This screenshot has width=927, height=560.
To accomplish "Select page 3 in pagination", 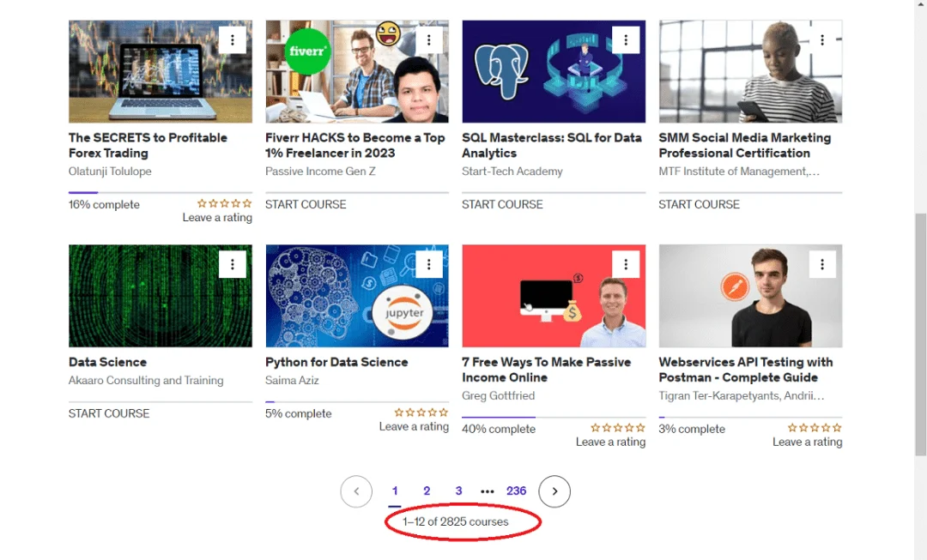I will click(x=458, y=491).
